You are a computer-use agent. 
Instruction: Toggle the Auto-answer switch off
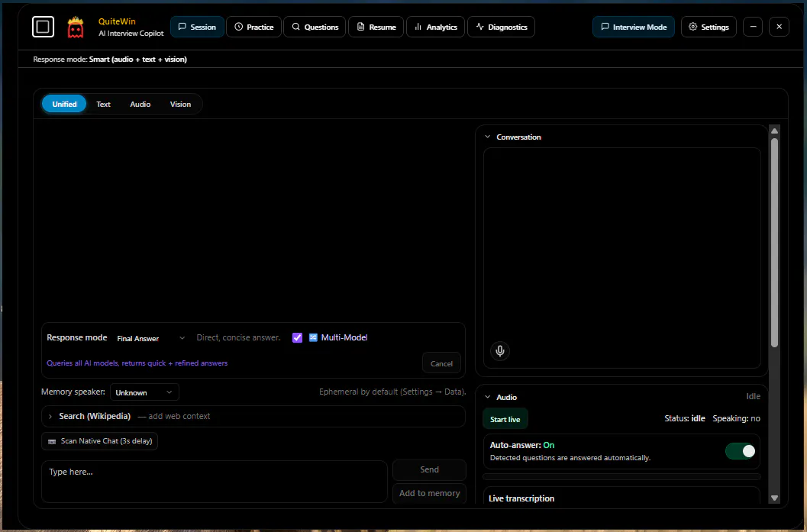[x=740, y=451]
